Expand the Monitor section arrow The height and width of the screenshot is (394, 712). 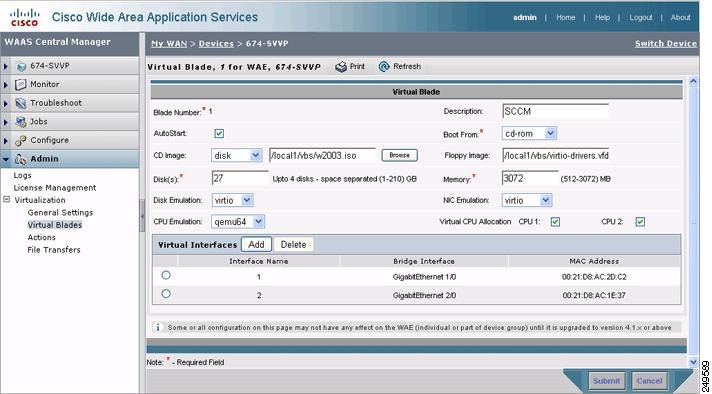click(6, 85)
